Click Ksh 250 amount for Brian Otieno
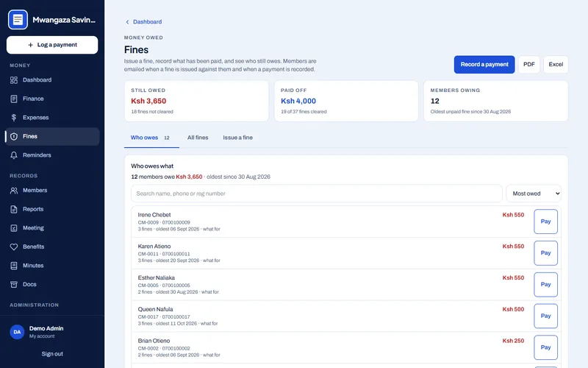The width and height of the screenshot is (588, 368). tap(513, 341)
